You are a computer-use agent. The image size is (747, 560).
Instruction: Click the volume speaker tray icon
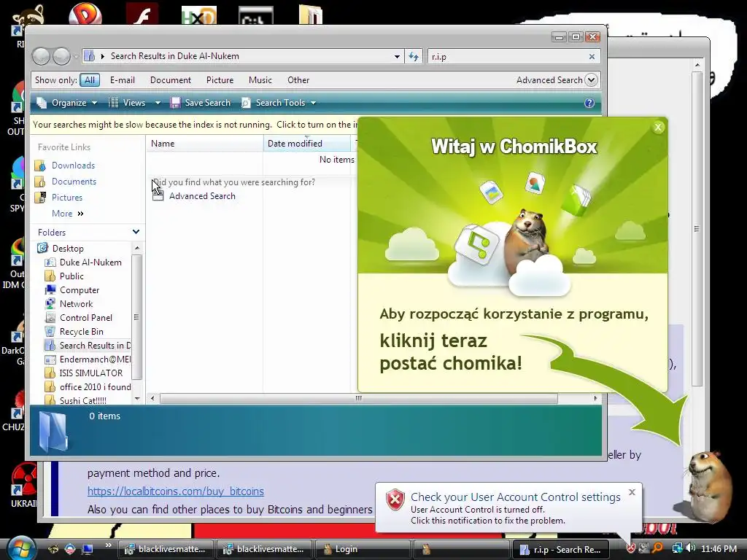tap(690, 548)
